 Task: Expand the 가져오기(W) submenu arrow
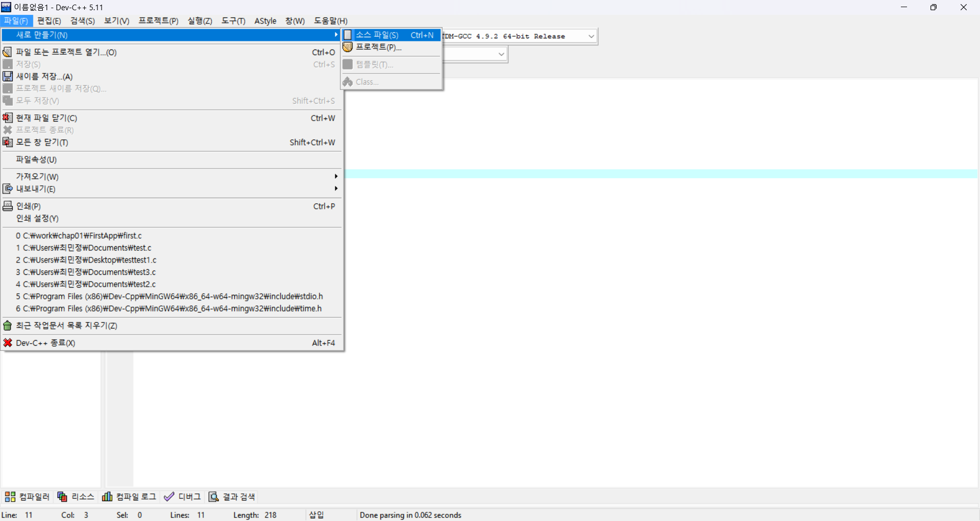[x=336, y=176]
